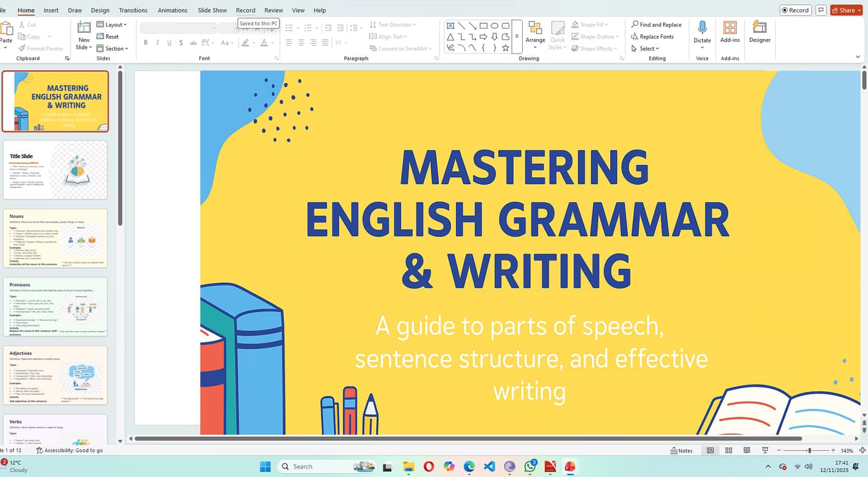Switch to the Transitions tab
The image size is (868, 477).
pos(133,10)
